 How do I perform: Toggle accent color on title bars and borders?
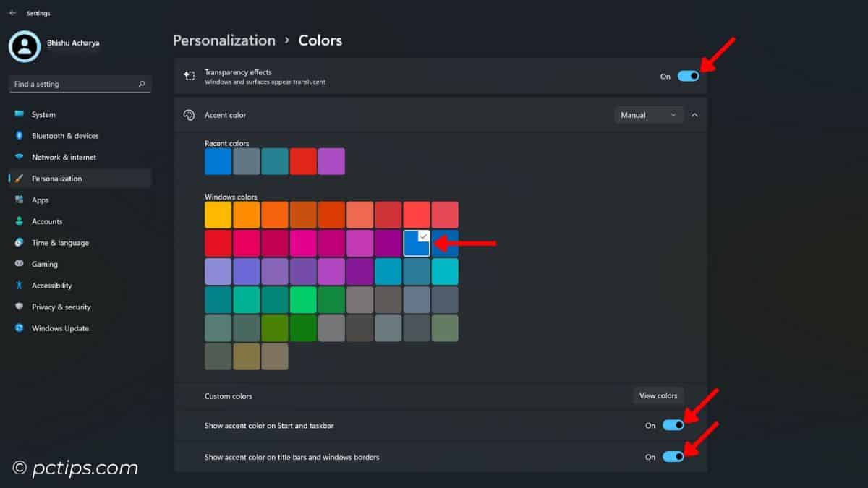[x=672, y=456]
